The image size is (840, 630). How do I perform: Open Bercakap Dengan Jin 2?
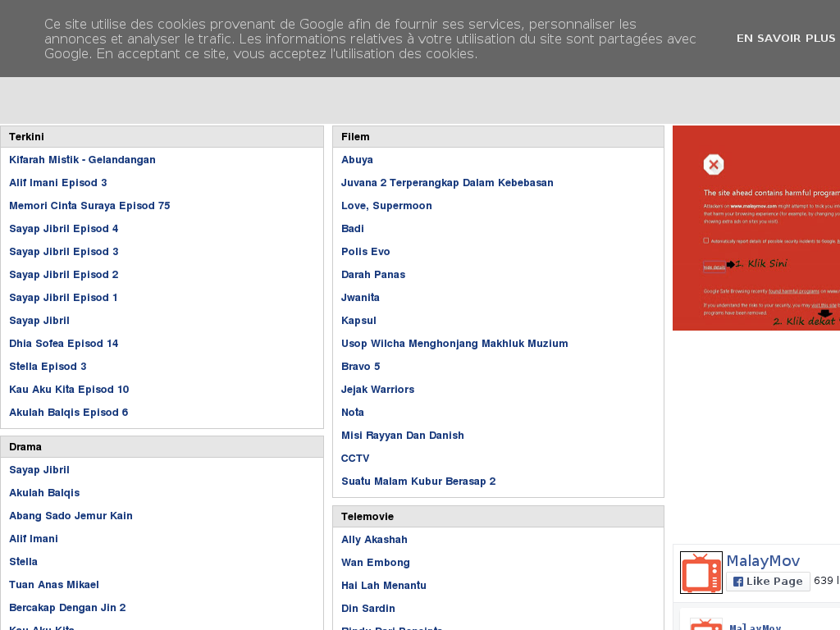[x=67, y=608]
